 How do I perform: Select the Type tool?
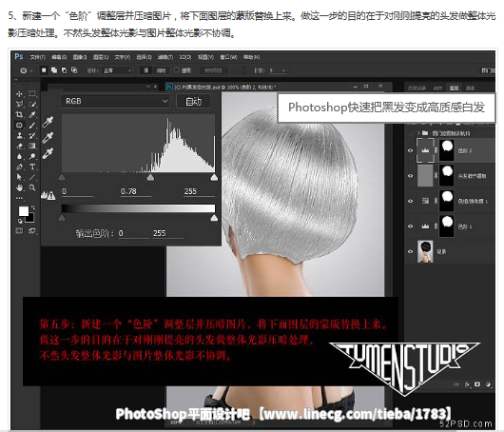coord(32,167)
